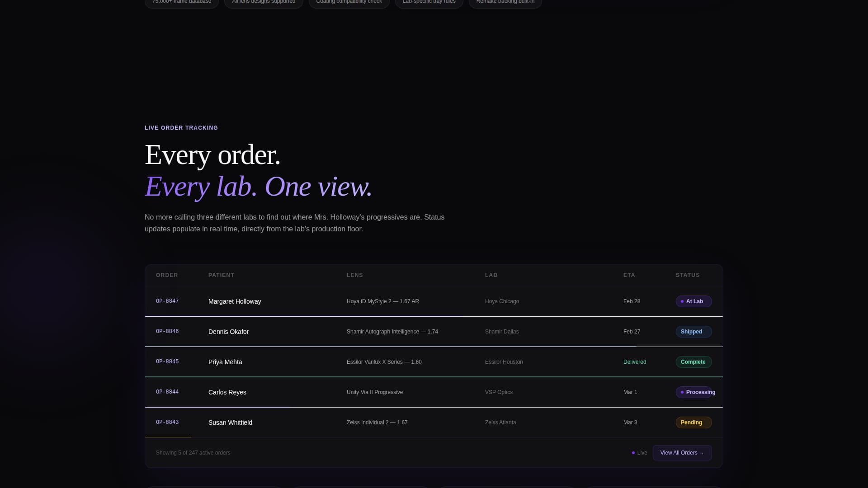Click lens Shamir Autograph Intelligence — 1.74
The width and height of the screenshot is (868, 488).
click(392, 332)
